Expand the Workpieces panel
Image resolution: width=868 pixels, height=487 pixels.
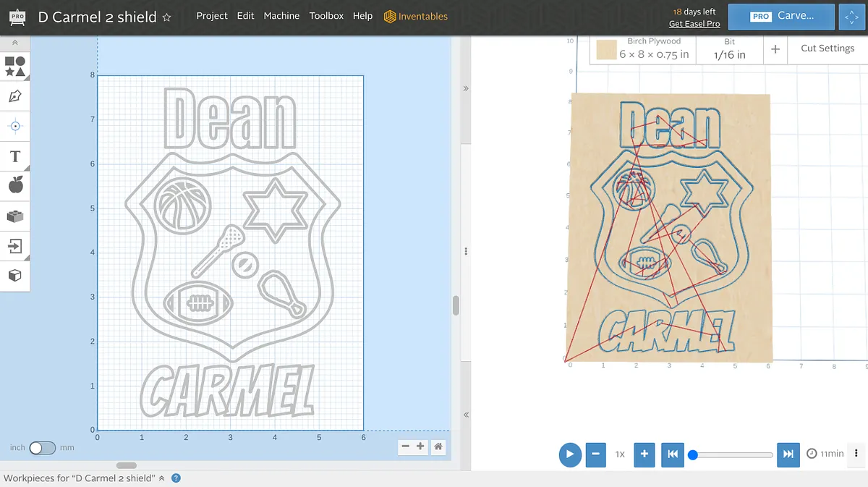[x=161, y=478]
